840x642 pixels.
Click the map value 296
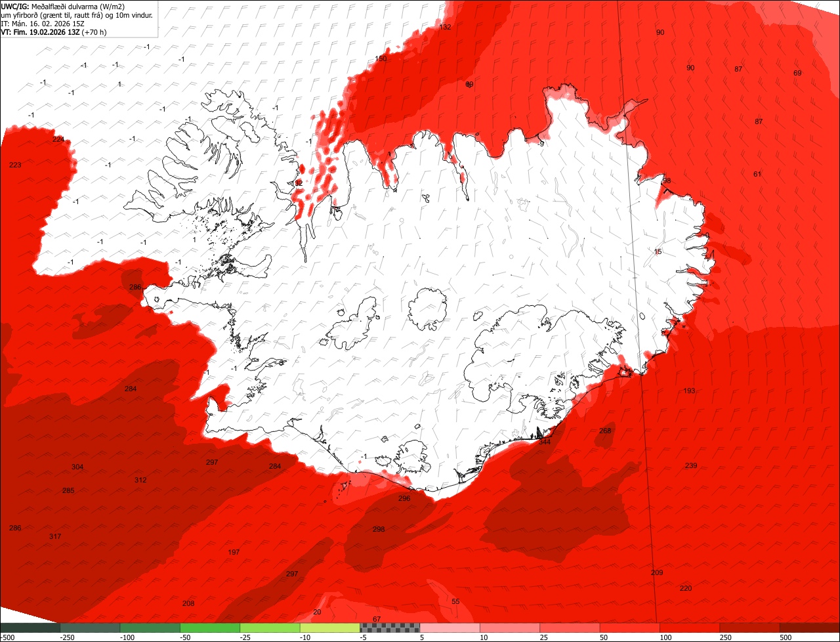coord(404,498)
